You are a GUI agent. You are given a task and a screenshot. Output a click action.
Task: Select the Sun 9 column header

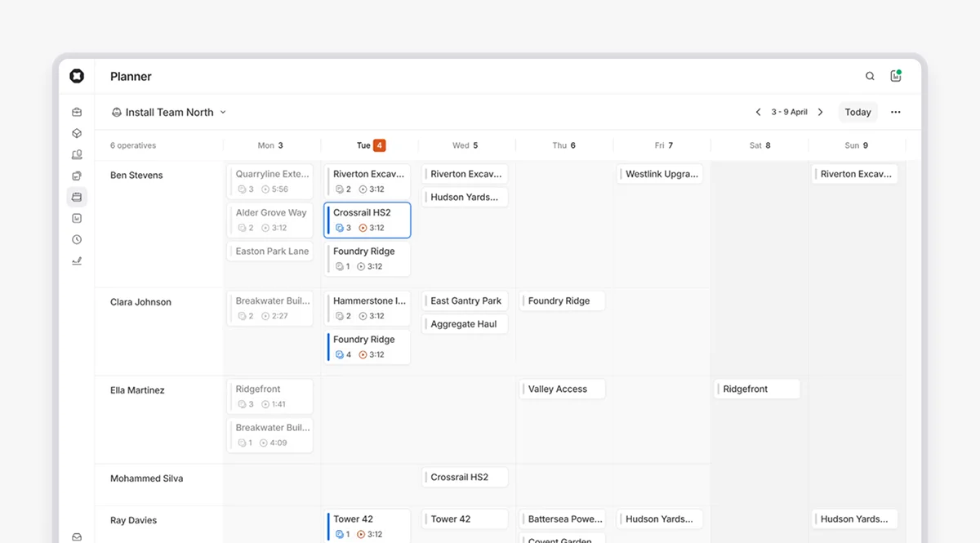pos(857,145)
